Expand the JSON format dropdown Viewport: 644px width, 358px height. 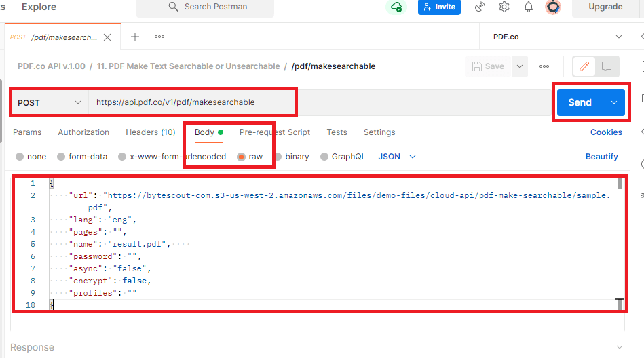pyautogui.click(x=396, y=157)
